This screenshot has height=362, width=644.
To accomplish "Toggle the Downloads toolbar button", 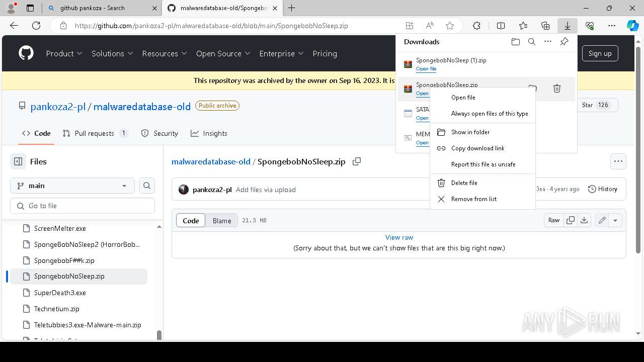I will [x=568, y=26].
